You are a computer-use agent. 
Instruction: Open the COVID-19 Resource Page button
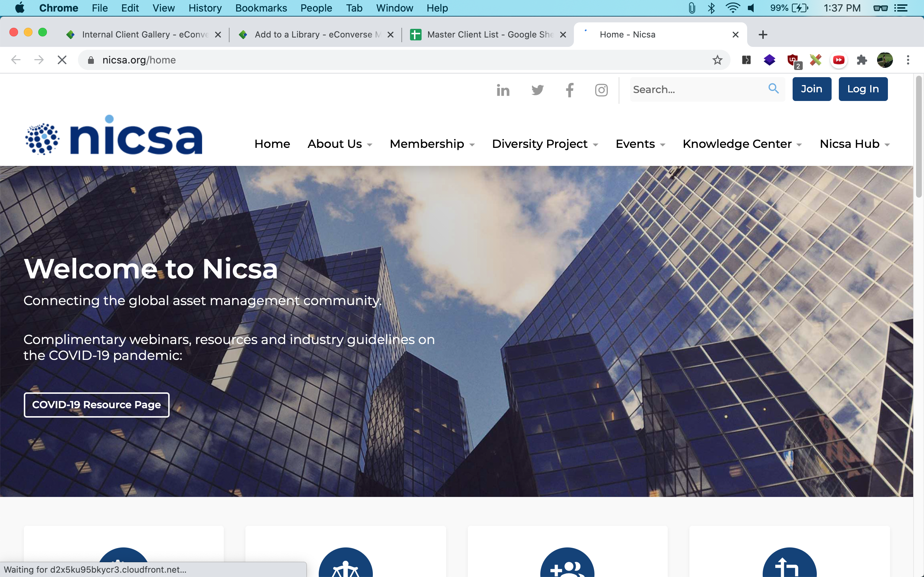(x=96, y=405)
